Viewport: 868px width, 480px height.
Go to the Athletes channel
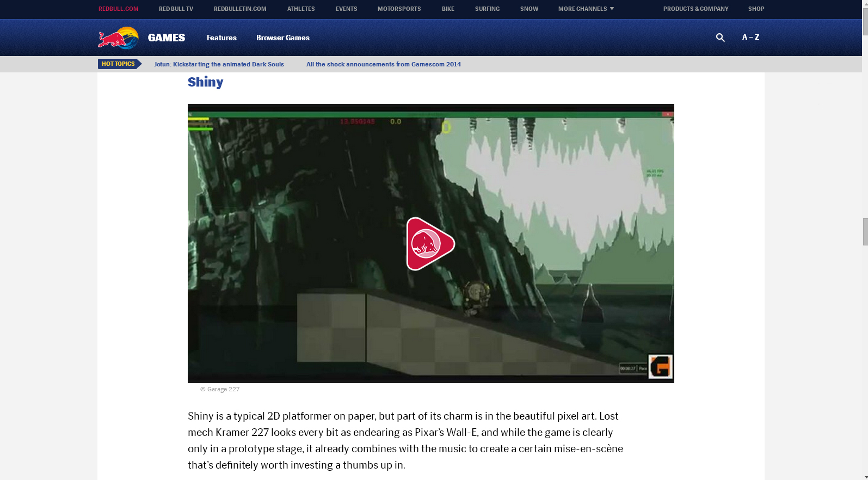pos(301,9)
